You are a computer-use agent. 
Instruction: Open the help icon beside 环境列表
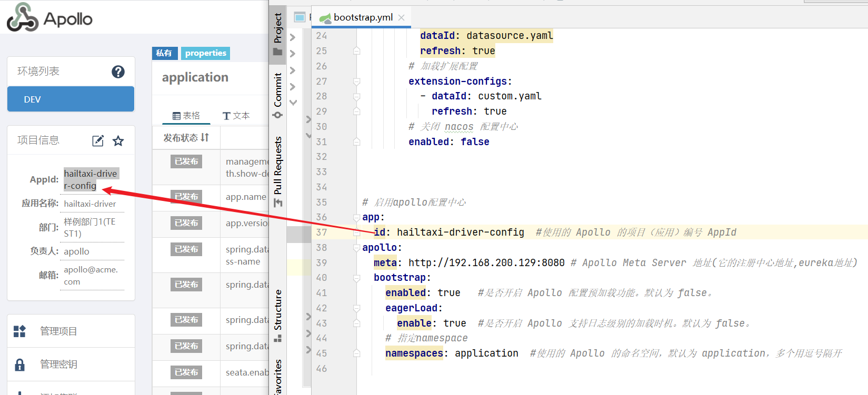(118, 72)
